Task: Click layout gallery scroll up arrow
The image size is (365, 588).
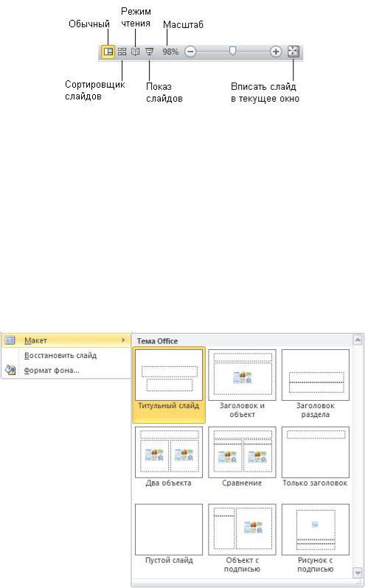Action: click(x=358, y=340)
